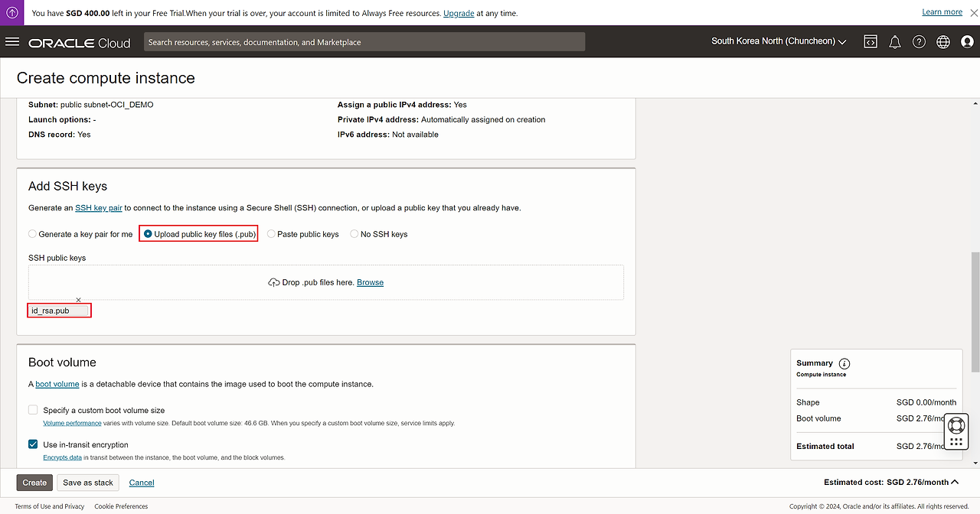Remove the id_rsa.pub file with the x

click(78, 300)
